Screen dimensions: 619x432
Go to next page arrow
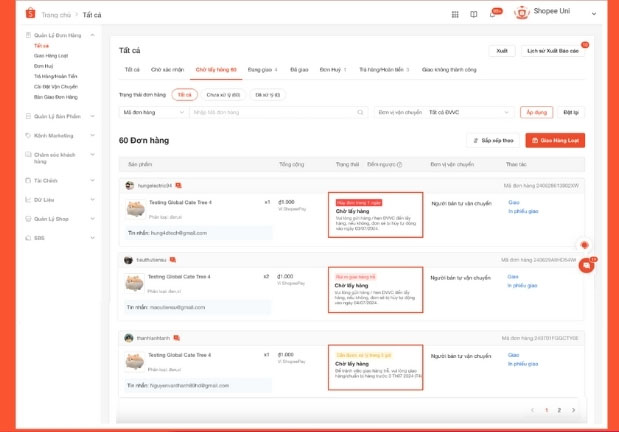tap(573, 410)
